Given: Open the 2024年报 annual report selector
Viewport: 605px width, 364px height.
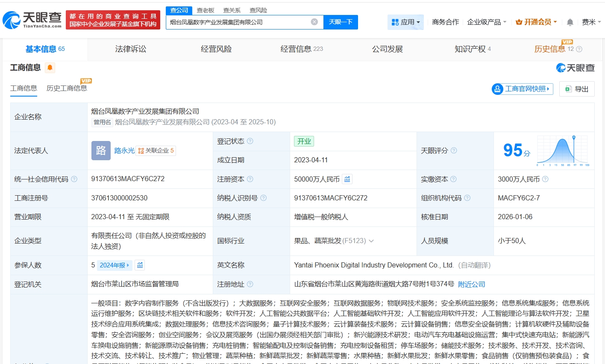Looking at the screenshot, I should click(115, 265).
